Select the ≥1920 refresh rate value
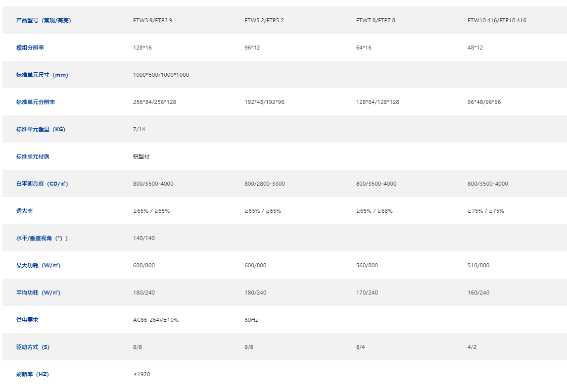This screenshot has width=567, height=392. coord(142,374)
